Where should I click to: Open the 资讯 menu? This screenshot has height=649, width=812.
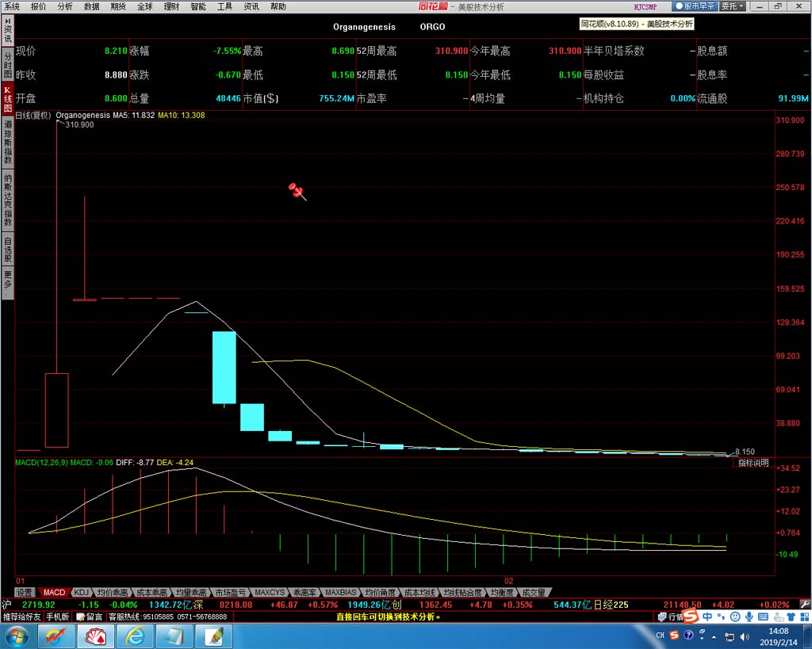tap(251, 6)
